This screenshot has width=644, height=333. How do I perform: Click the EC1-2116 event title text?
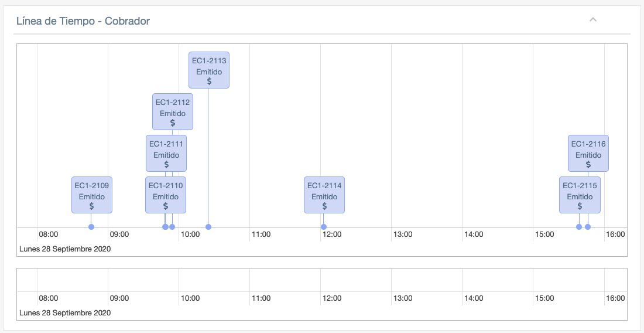point(588,144)
